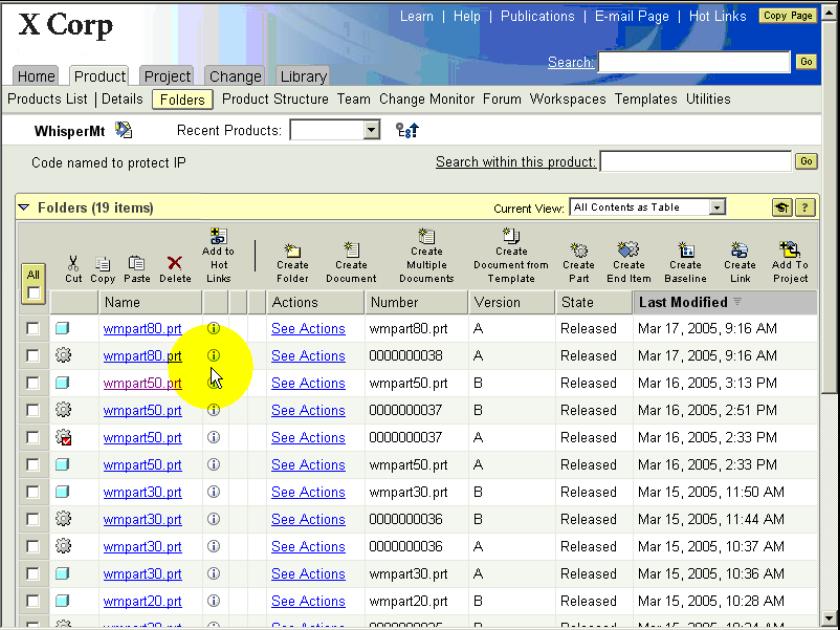Screen dimensions: 840x630
Task: Click the Cut scissors icon
Action: coord(73,262)
